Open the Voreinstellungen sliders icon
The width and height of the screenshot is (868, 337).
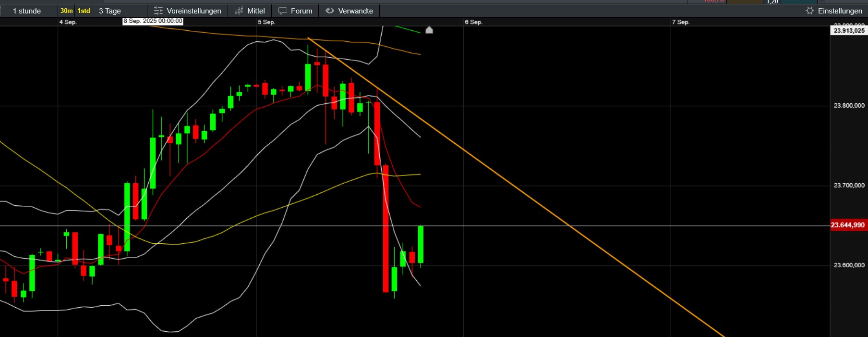[x=158, y=11]
